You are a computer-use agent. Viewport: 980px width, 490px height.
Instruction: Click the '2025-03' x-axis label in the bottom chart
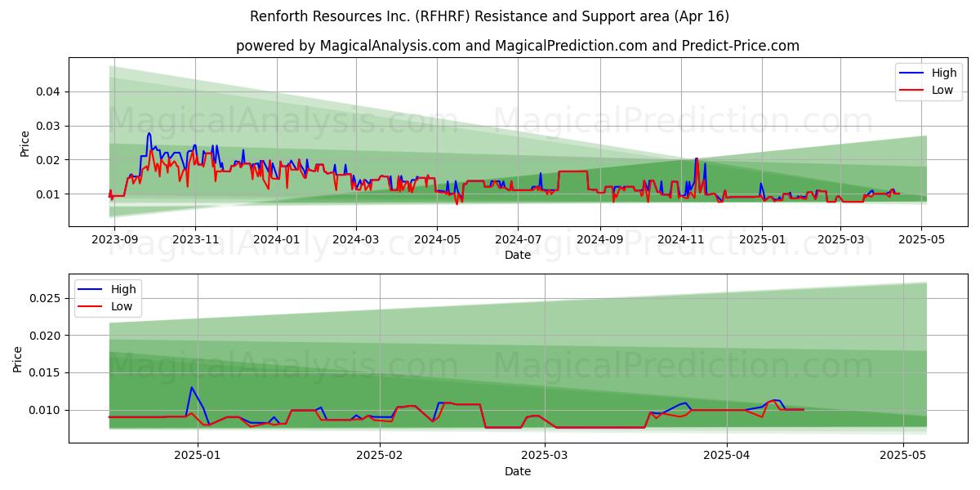(x=546, y=457)
